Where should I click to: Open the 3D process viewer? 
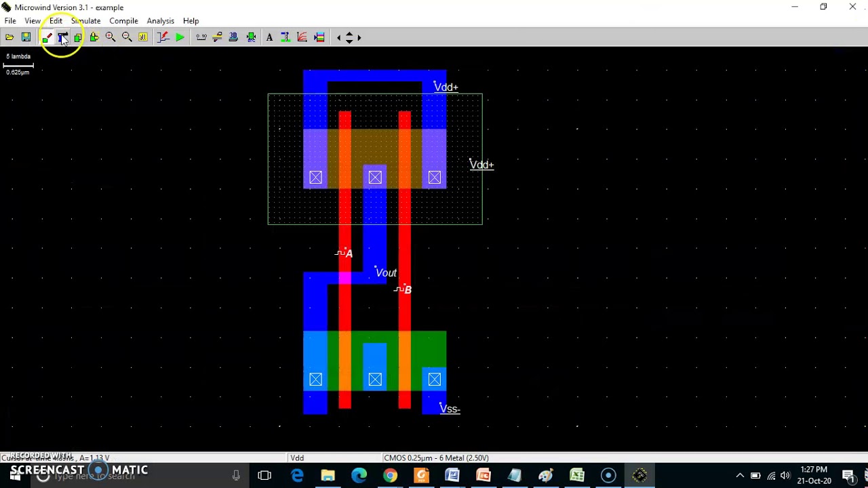click(234, 37)
